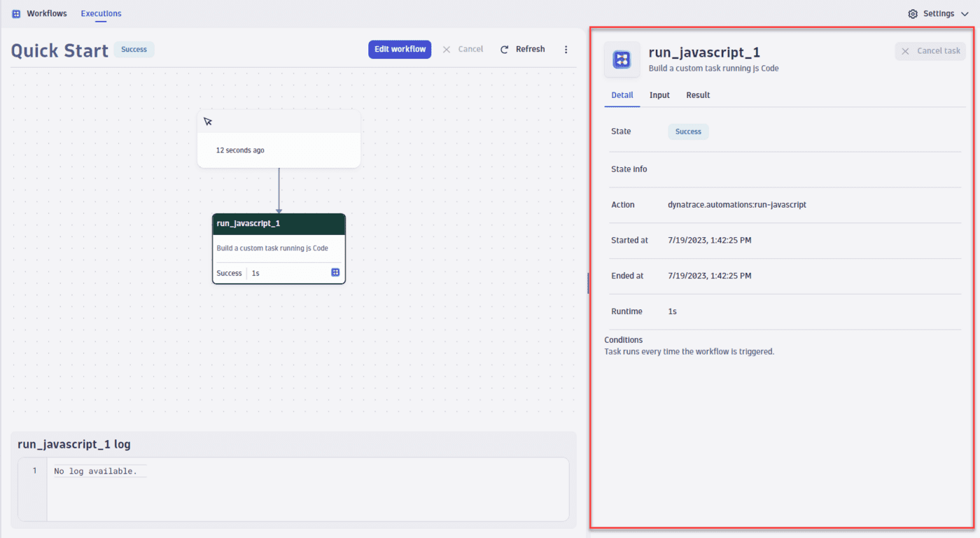The height and width of the screenshot is (538, 980).
Task: Select the cursor trigger icon on the trigger node
Action: (x=208, y=121)
